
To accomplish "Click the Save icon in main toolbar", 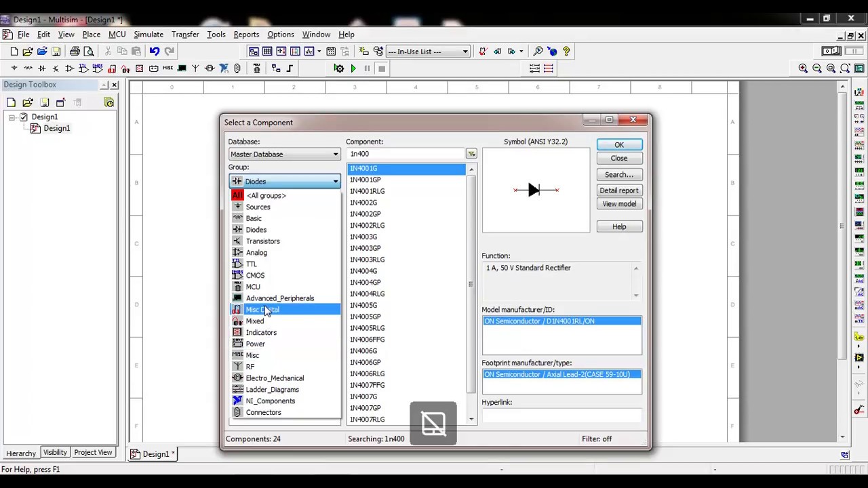I will pyautogui.click(x=56, y=52).
